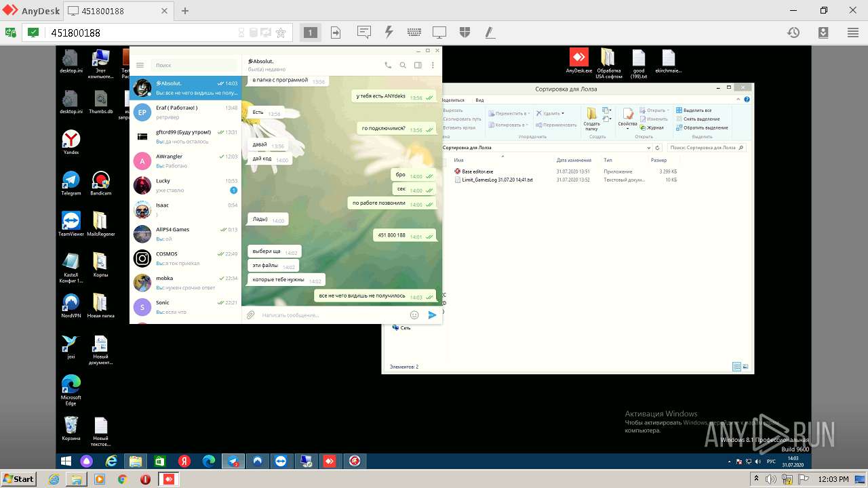The width and height of the screenshot is (868, 488).
Task: Open AnyDesk file transfer arrow icon
Action: [x=336, y=33]
